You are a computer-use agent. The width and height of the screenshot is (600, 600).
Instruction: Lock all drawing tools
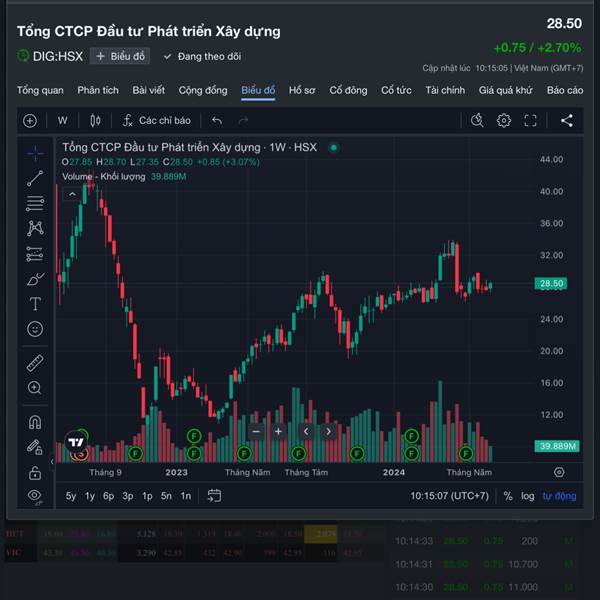(x=35, y=473)
